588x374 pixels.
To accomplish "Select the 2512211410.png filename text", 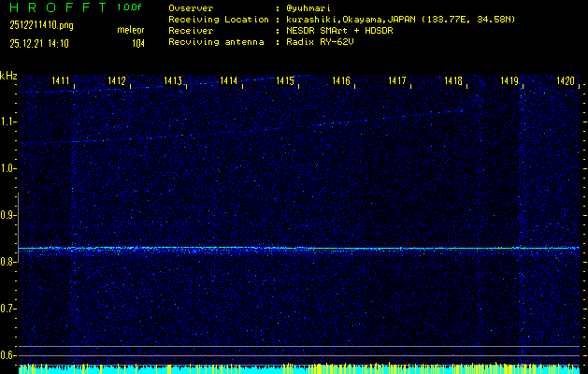I will 40,25.
